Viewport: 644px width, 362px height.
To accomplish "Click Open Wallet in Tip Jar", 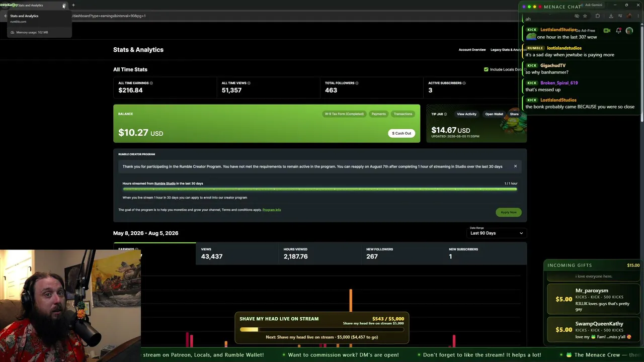I will [494, 114].
